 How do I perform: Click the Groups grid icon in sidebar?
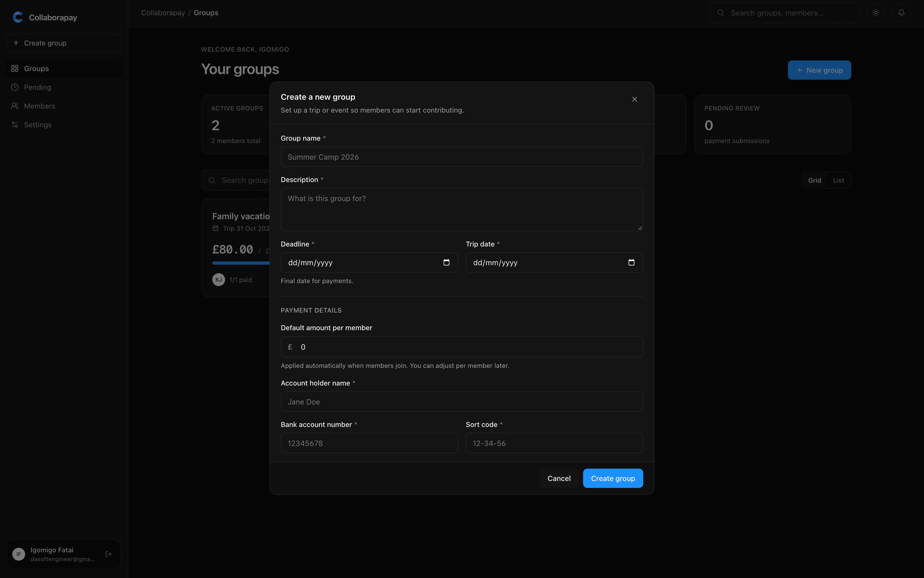[14, 68]
